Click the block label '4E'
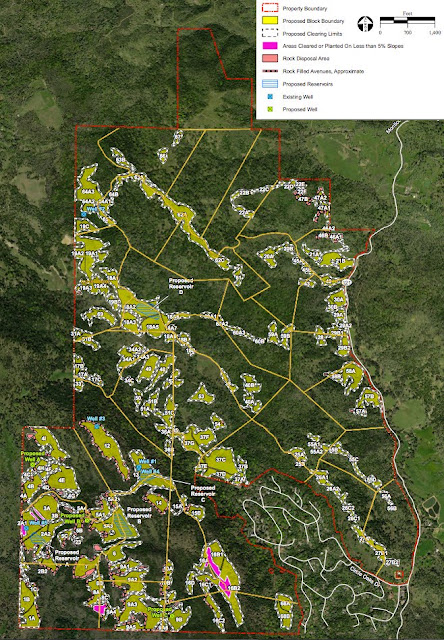This screenshot has height=640, width=444. pos(63,480)
